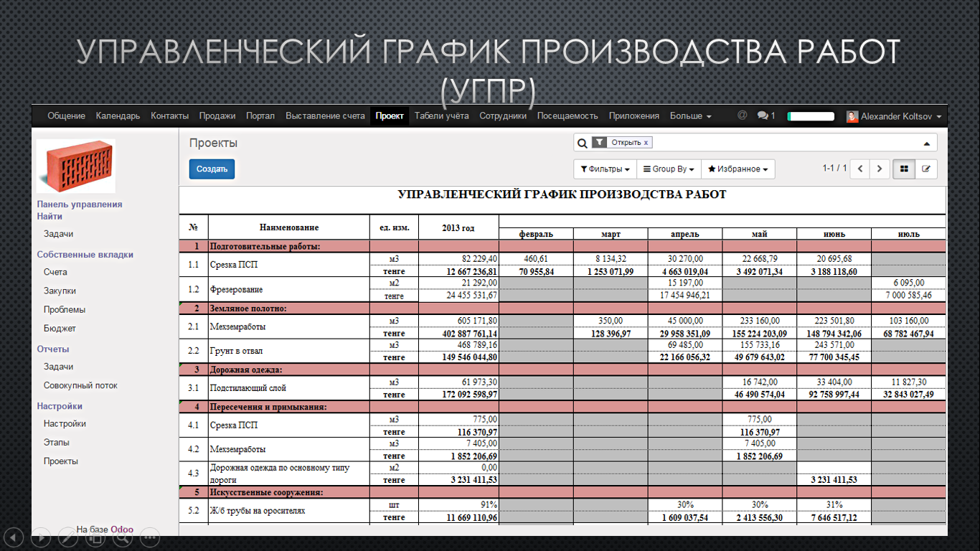The image size is (980, 551).
Task: Select the magnifying glass search icon
Action: pyautogui.click(x=583, y=142)
